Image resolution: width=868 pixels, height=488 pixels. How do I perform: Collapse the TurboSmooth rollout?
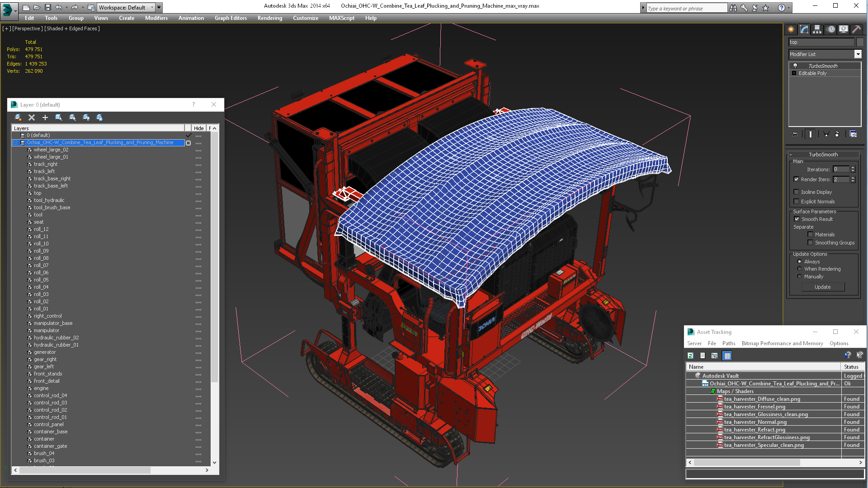[823, 155]
